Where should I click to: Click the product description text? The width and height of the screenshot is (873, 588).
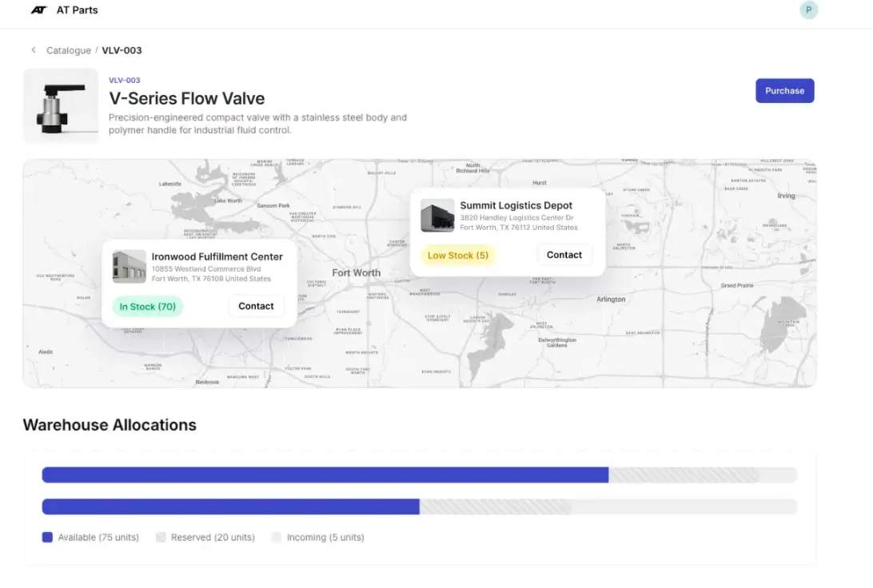(x=257, y=124)
